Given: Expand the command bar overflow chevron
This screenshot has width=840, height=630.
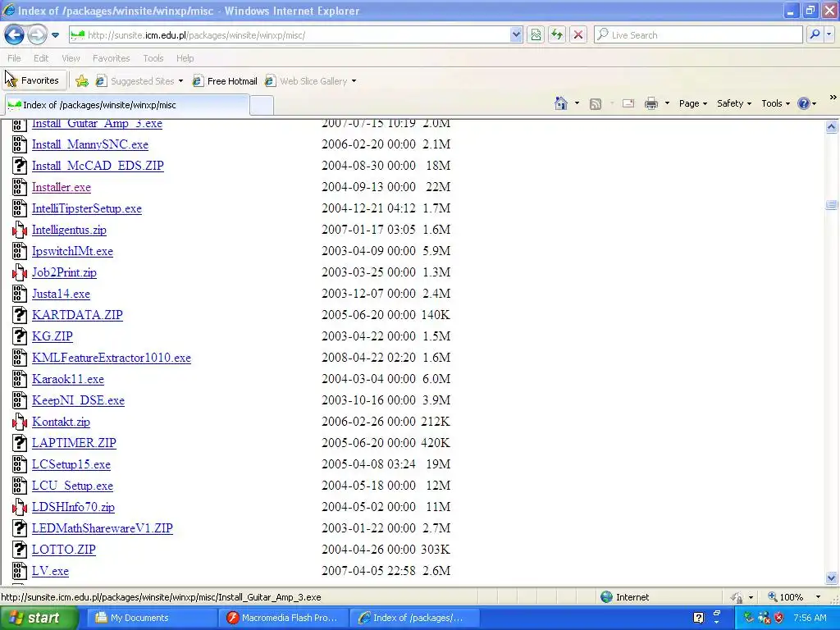Looking at the screenshot, I should (833, 98).
